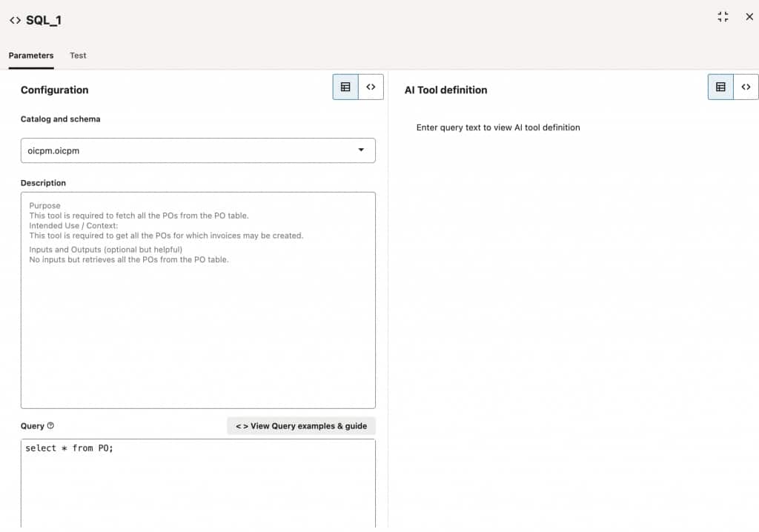Click inside the Description text area
Screen dimensions: 759x532
[x=198, y=300]
